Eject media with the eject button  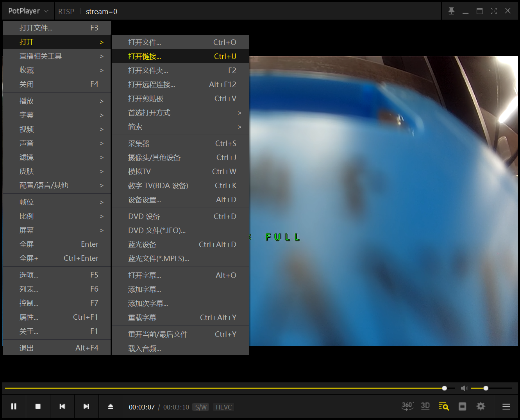pos(111,406)
